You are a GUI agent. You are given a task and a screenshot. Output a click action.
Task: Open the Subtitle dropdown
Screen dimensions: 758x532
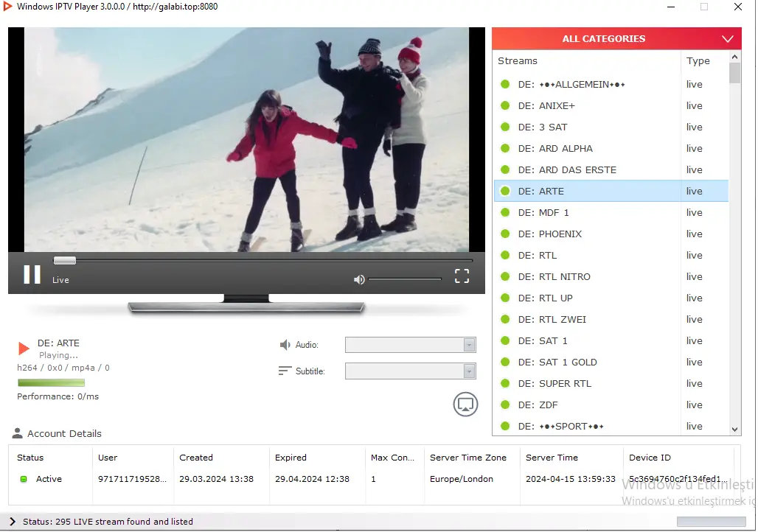(x=411, y=371)
